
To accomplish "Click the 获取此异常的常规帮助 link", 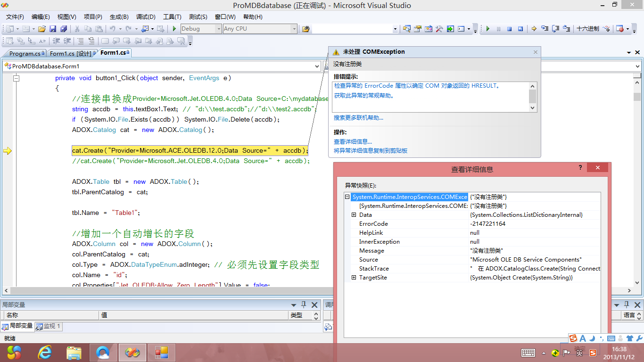I will 364,95.
